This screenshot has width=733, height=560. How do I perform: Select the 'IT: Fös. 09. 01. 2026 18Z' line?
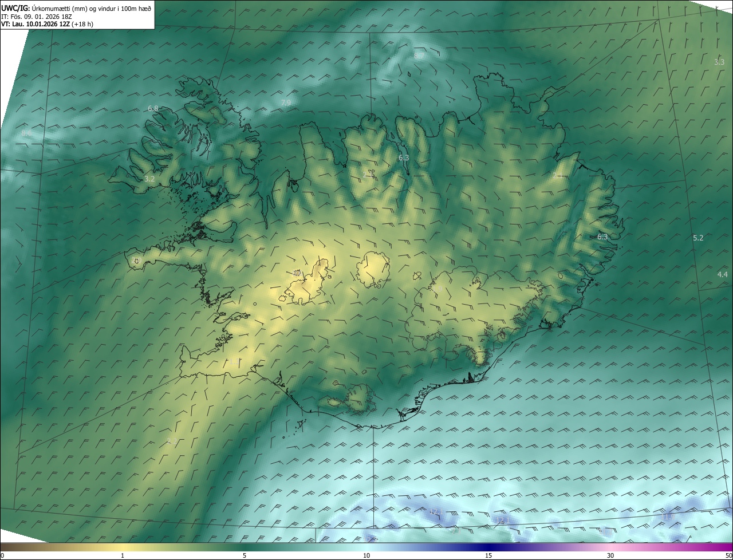point(38,17)
